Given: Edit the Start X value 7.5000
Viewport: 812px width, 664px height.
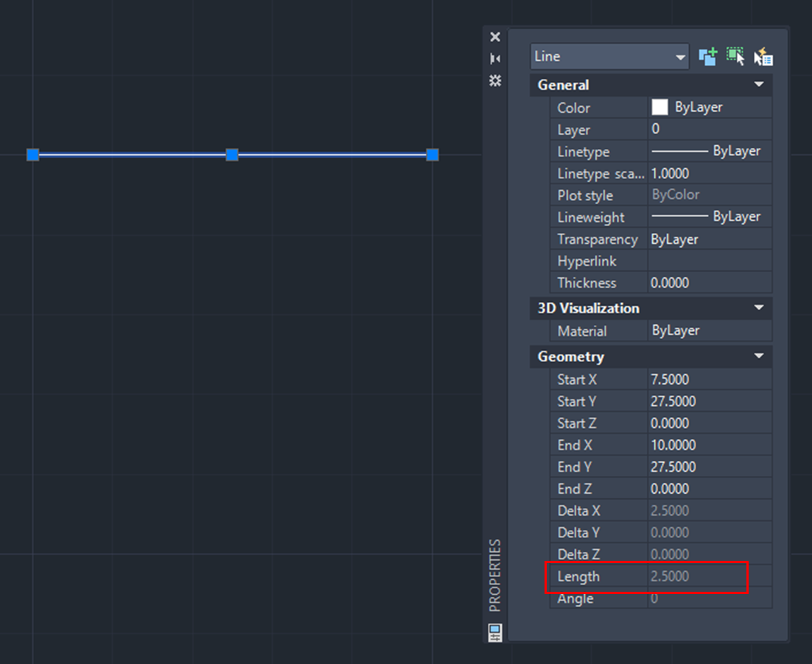Looking at the screenshot, I should click(x=710, y=379).
